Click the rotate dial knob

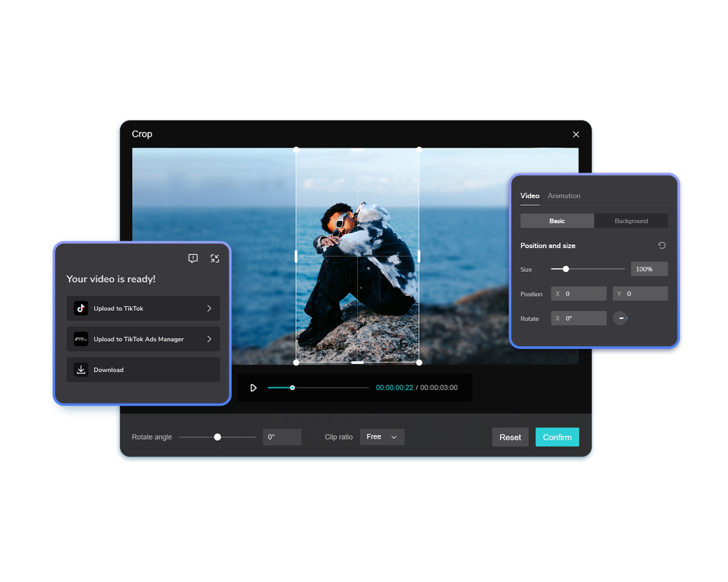tap(620, 318)
